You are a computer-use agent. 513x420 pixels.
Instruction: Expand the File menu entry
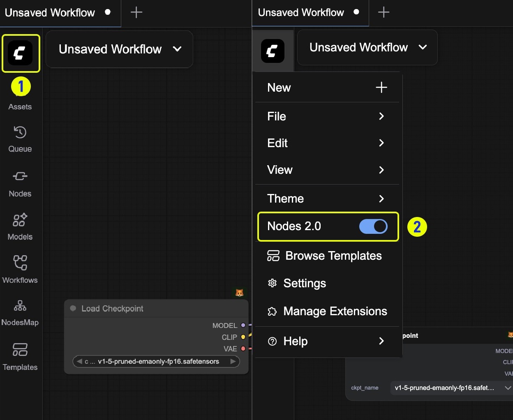tap(327, 116)
